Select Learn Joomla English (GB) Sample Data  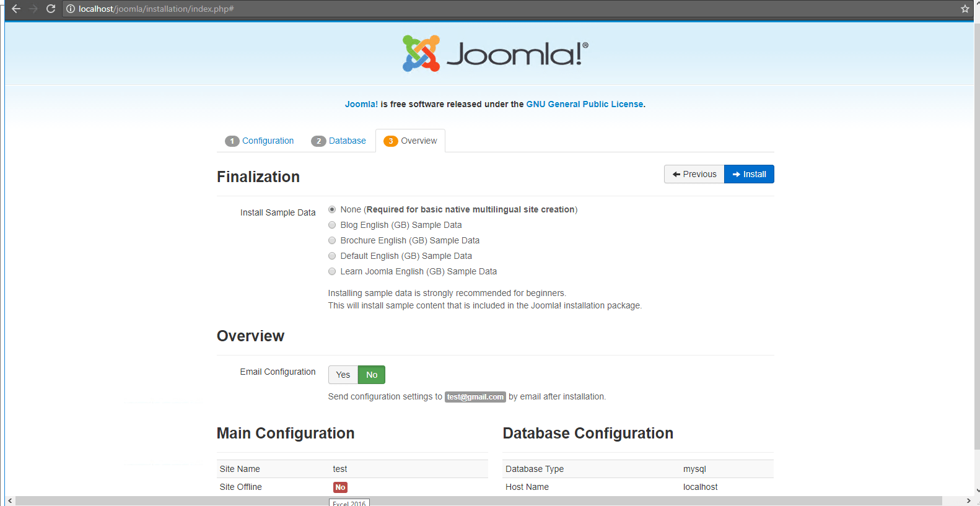point(332,271)
